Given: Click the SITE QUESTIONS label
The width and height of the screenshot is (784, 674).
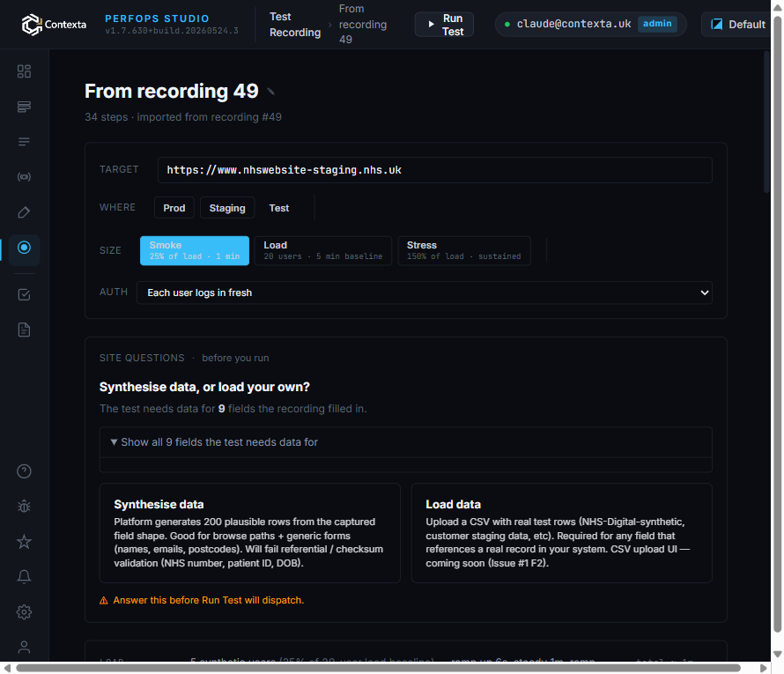Looking at the screenshot, I should 142,358.
